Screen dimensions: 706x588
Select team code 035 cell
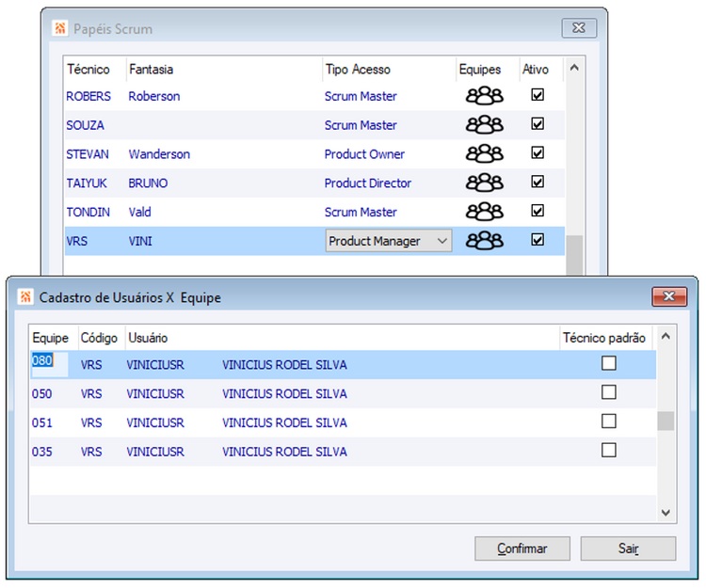tap(41, 452)
